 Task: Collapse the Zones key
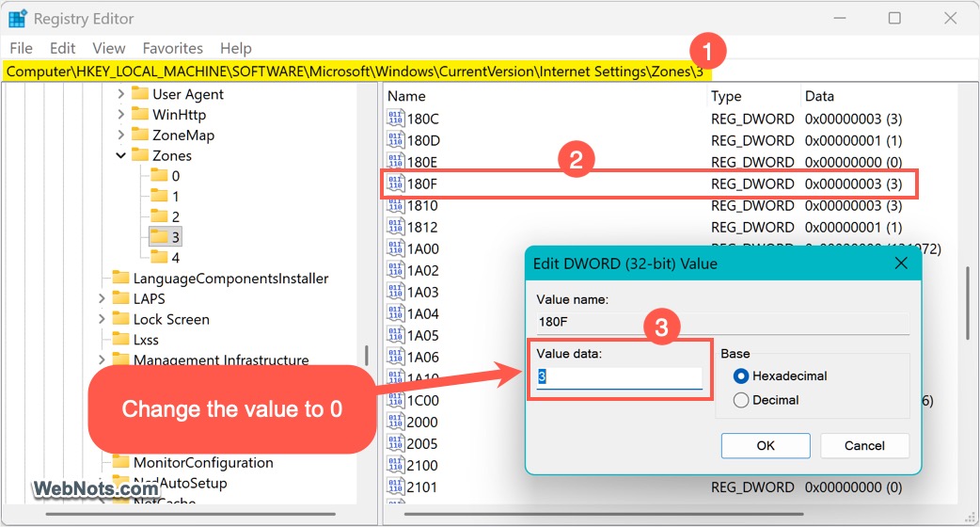120,155
